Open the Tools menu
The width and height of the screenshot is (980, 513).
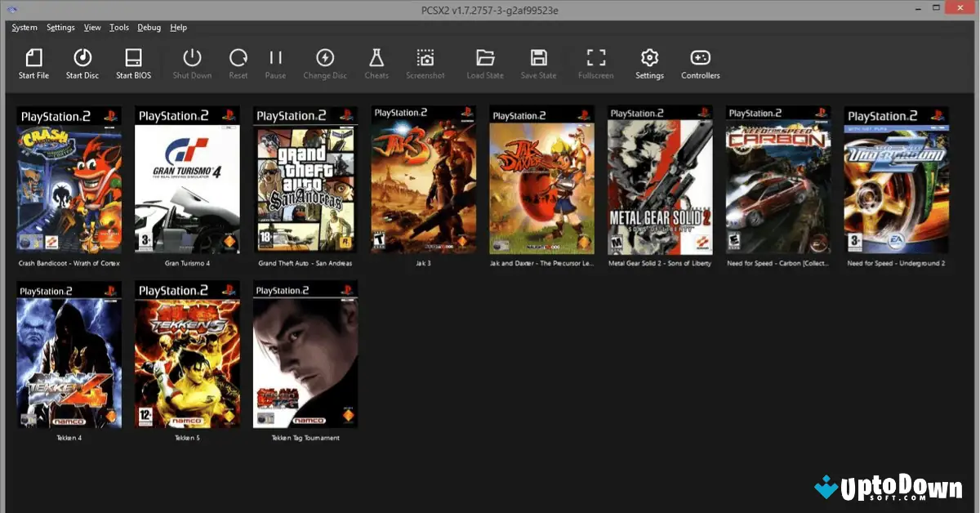pyautogui.click(x=118, y=27)
